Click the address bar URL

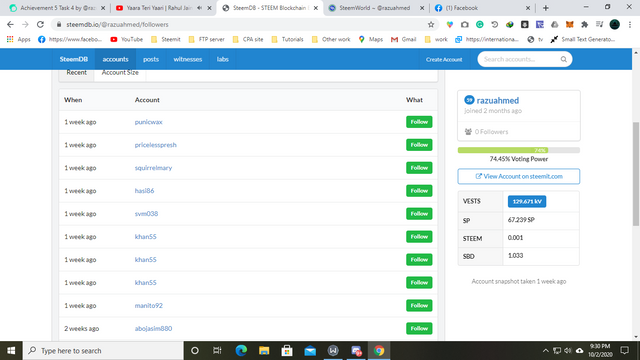(118, 24)
